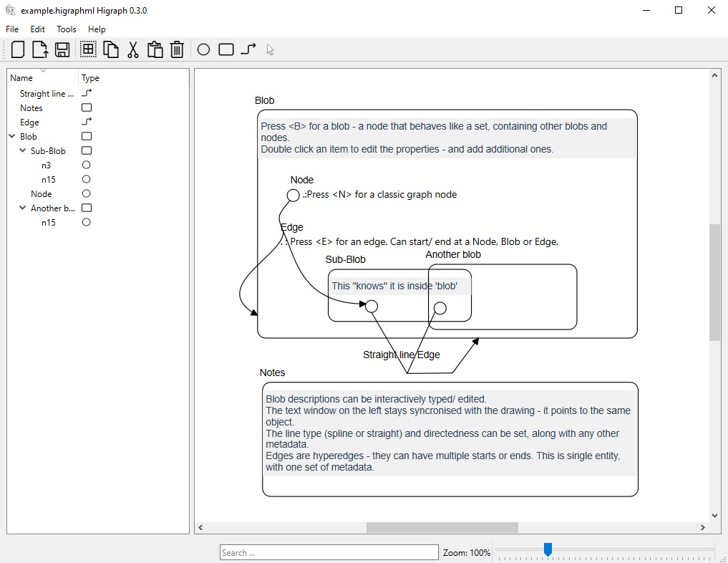The width and height of the screenshot is (728, 563).
Task: Collapse the Blob tree item
Action: pyautogui.click(x=12, y=136)
